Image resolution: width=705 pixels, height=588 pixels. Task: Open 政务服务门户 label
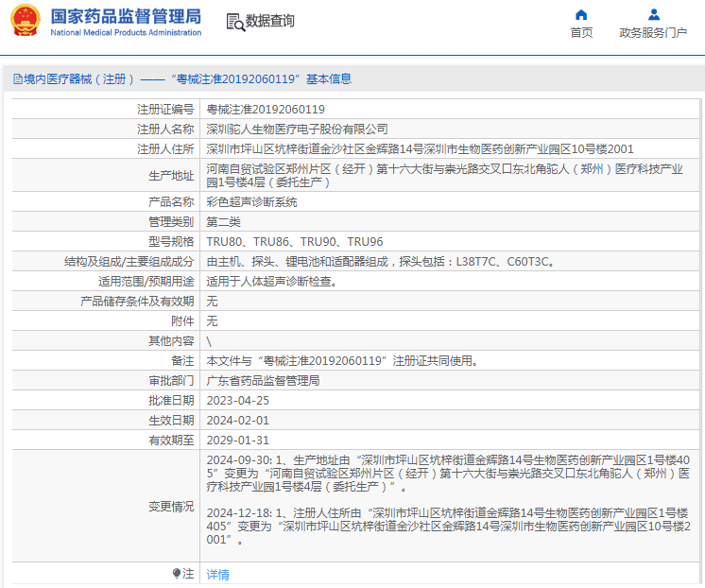(653, 32)
